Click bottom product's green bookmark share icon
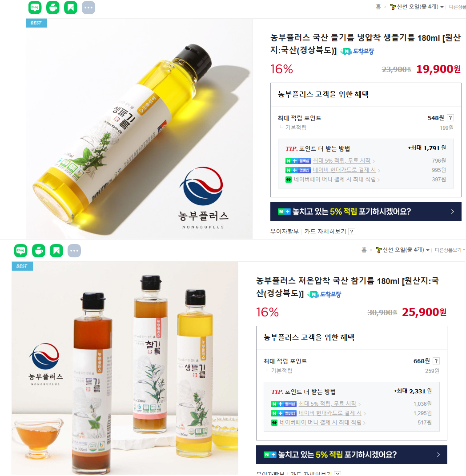The image size is (466, 476). [56, 251]
